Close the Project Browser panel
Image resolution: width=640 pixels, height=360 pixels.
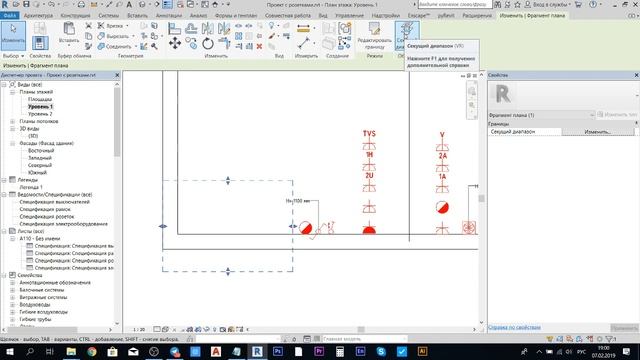click(117, 75)
